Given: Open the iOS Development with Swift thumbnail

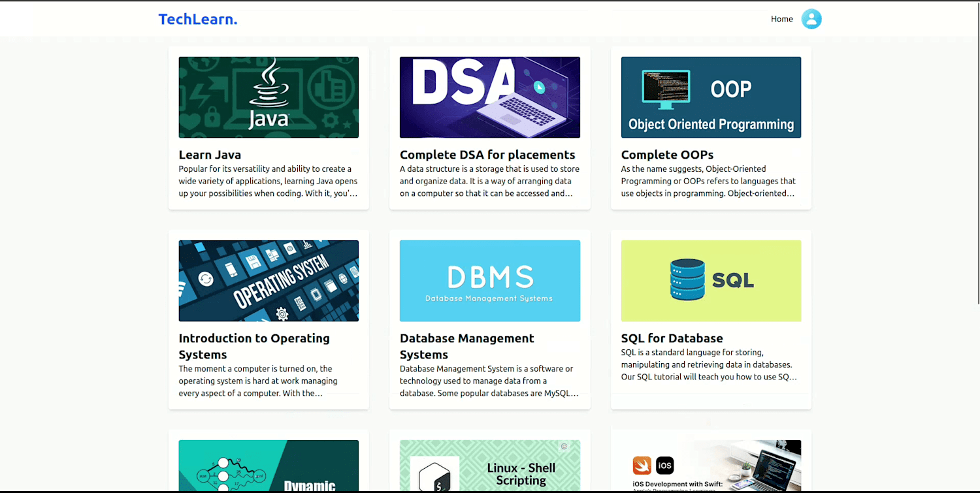Looking at the screenshot, I should point(711,466).
